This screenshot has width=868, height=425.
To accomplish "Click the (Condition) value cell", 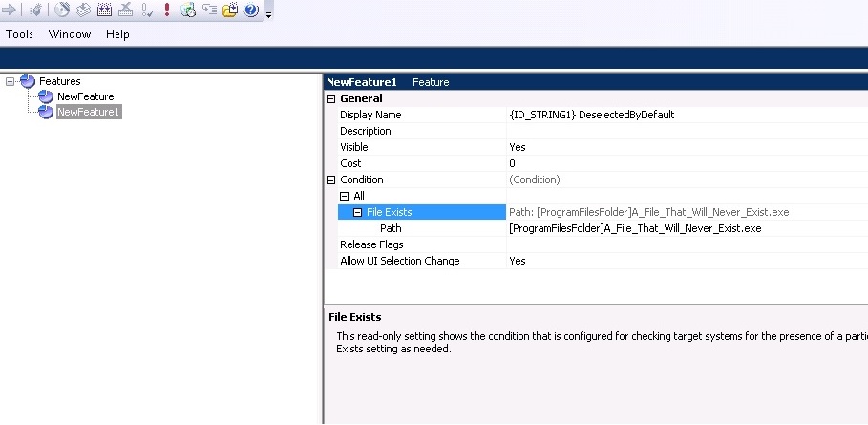I will (x=687, y=180).
